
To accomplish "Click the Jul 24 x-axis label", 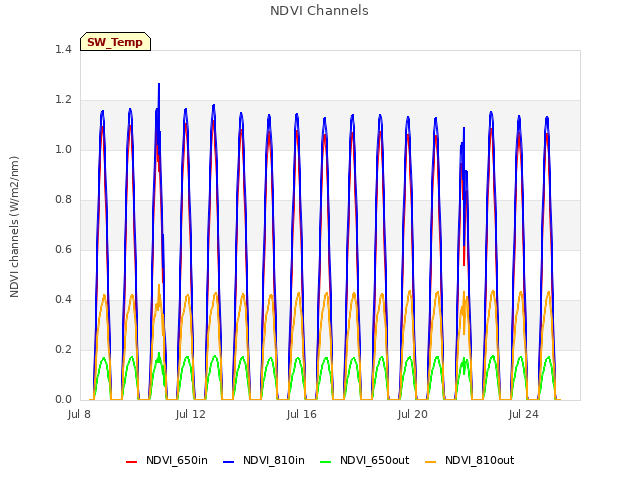I will pyautogui.click(x=524, y=414).
